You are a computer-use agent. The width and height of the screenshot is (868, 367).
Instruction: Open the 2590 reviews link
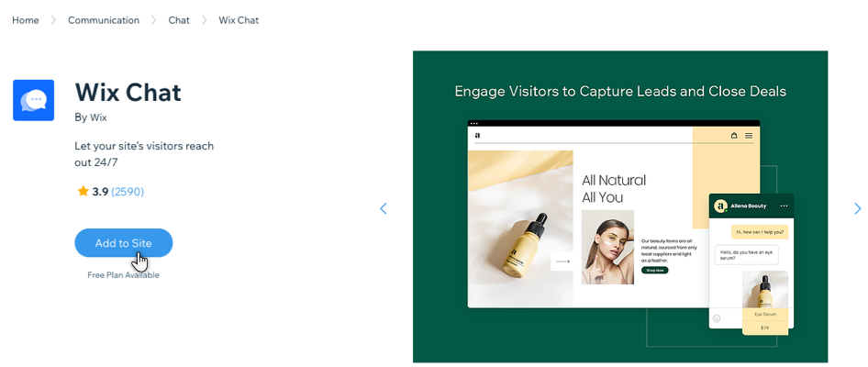[x=128, y=192]
